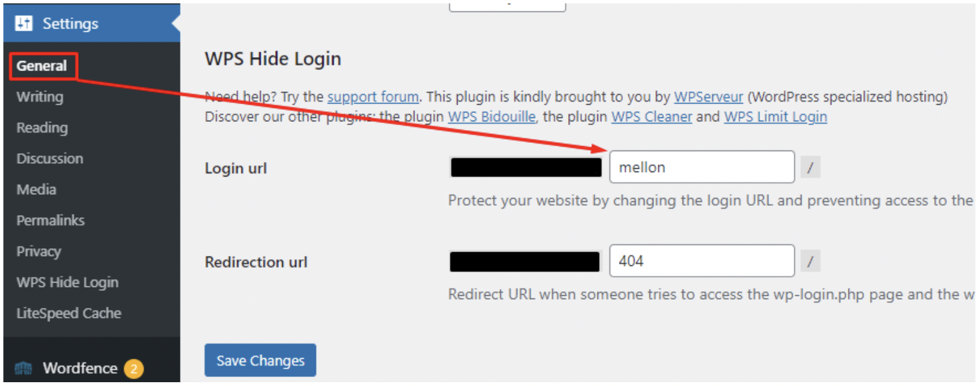Open LiteSpeed Cache settings

coord(69,314)
